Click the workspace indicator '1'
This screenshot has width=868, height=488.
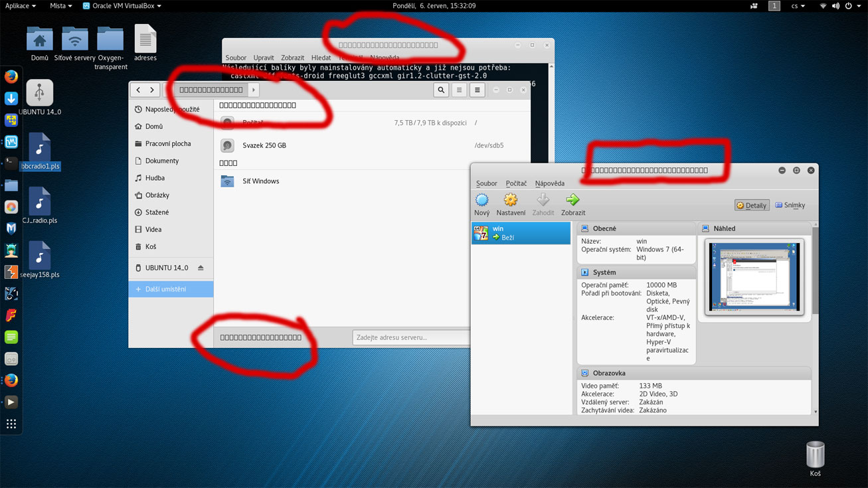click(x=774, y=5)
